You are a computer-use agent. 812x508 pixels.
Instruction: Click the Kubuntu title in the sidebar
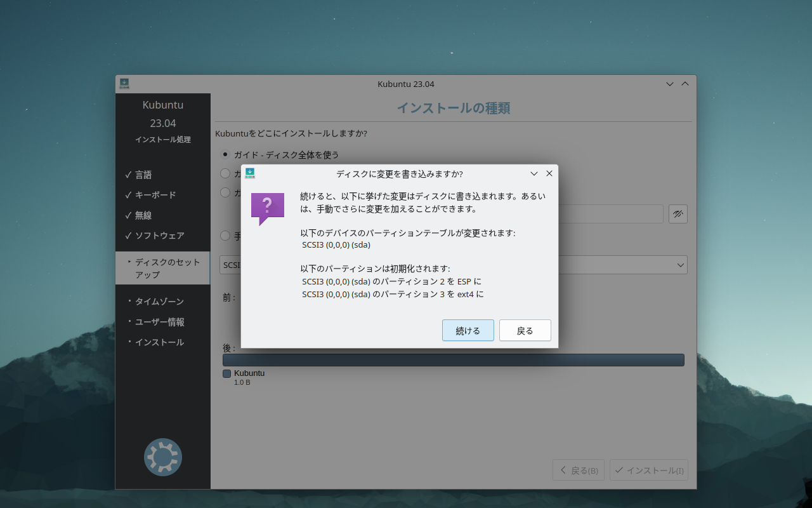[163, 105]
